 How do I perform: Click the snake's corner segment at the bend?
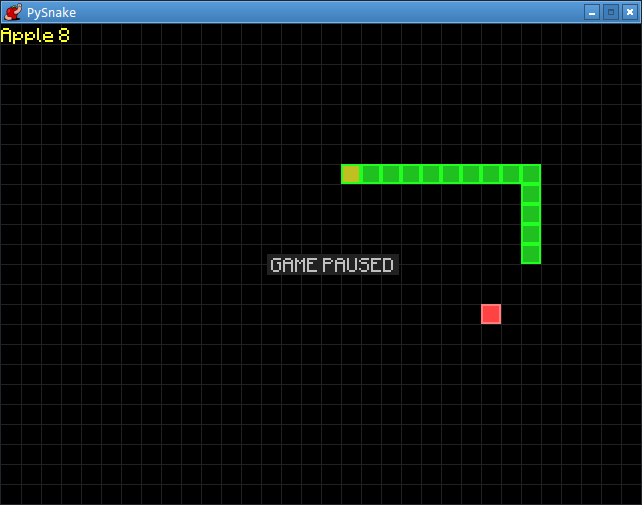click(x=531, y=174)
